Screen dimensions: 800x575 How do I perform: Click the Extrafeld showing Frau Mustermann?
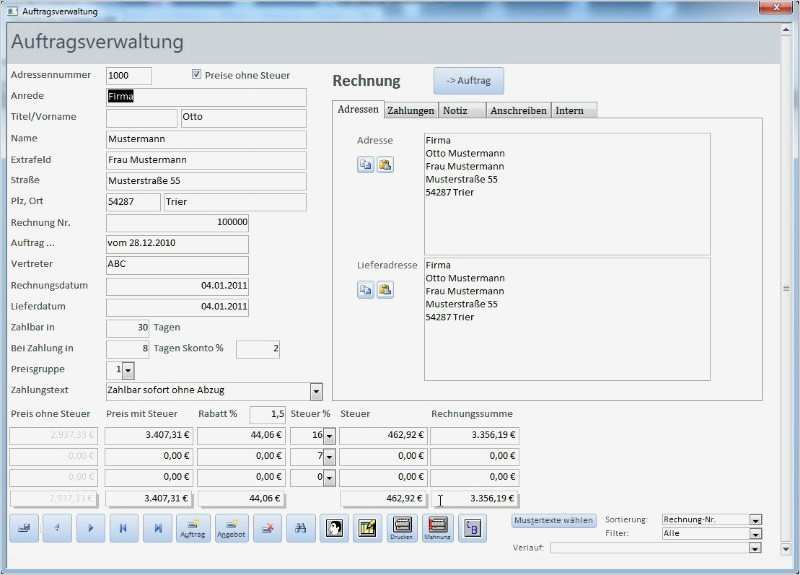(x=206, y=160)
